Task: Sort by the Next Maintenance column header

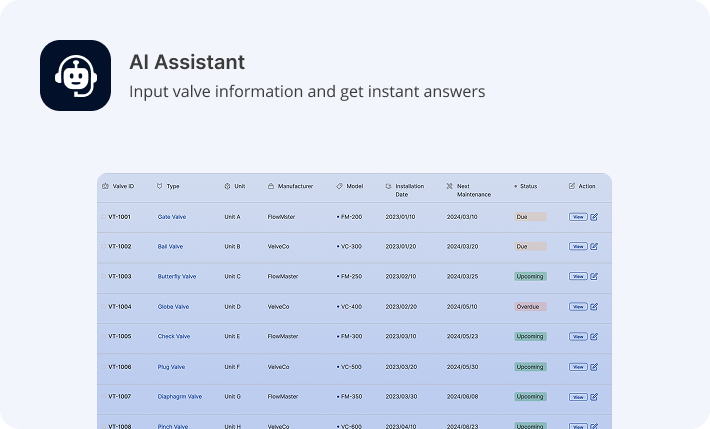Action: point(473,190)
